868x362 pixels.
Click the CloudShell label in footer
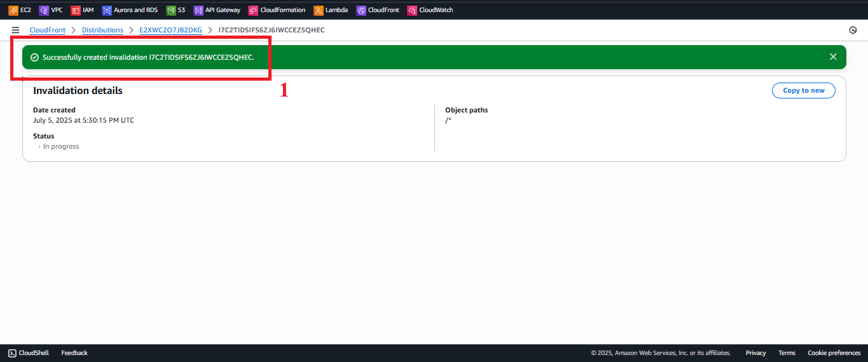pyautogui.click(x=34, y=353)
